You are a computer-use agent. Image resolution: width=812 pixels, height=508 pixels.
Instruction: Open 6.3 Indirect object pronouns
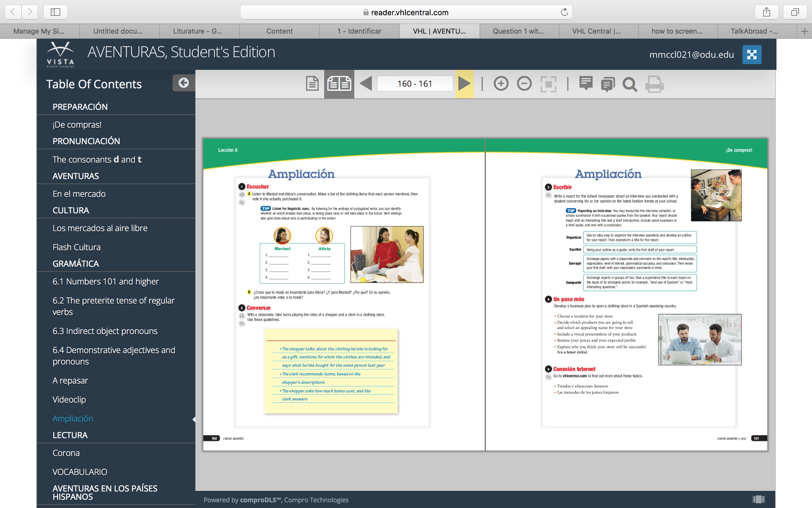[x=105, y=331]
